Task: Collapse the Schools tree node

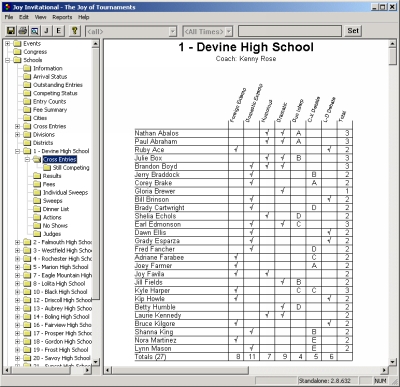Action: point(7,60)
